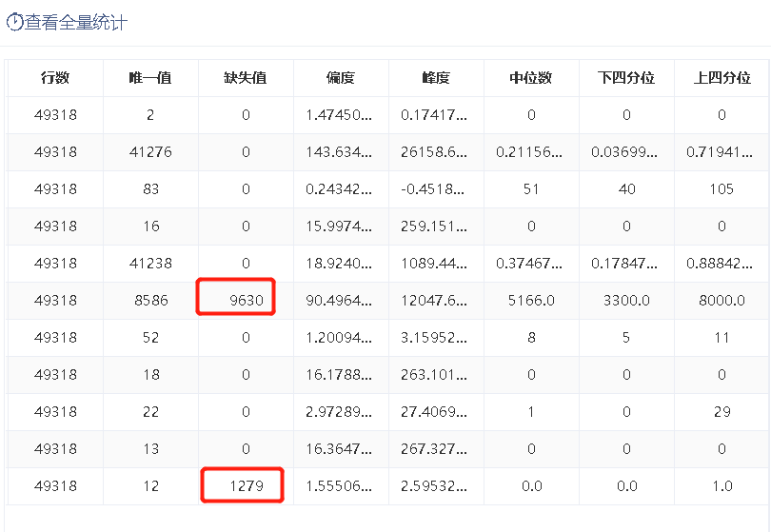Select the 缺失值 column header
This screenshot has height=532, width=771.
tap(246, 78)
